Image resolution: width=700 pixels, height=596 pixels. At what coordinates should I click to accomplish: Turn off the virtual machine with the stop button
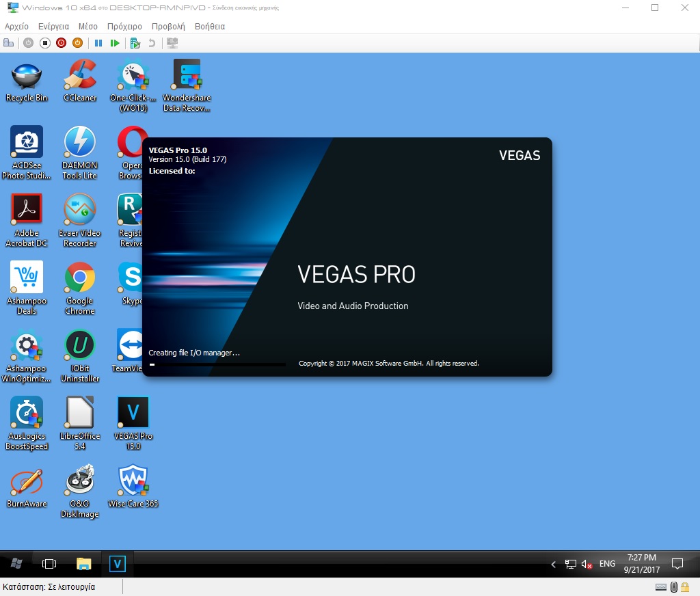click(45, 43)
